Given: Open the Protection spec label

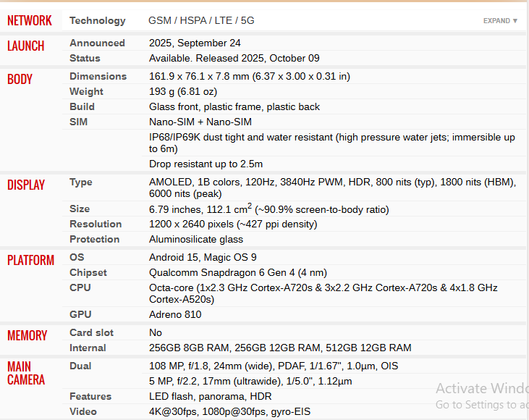Looking at the screenshot, I should click(x=95, y=239).
